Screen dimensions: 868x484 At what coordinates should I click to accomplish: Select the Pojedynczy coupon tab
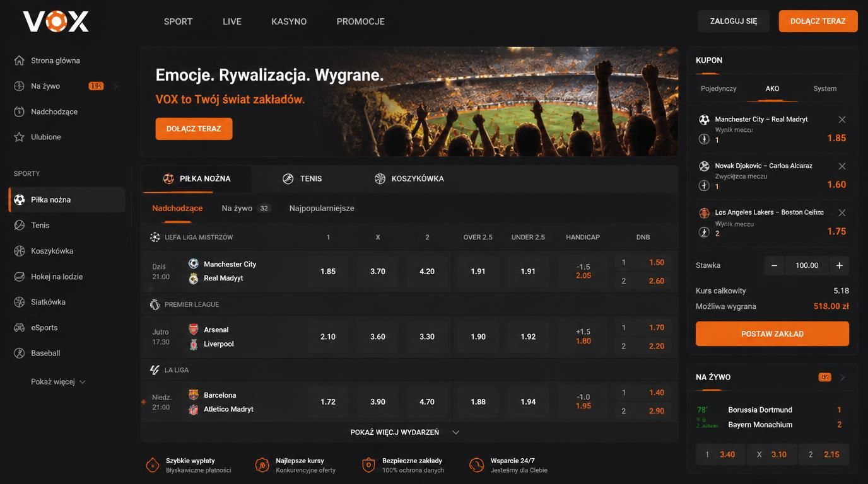coord(718,89)
